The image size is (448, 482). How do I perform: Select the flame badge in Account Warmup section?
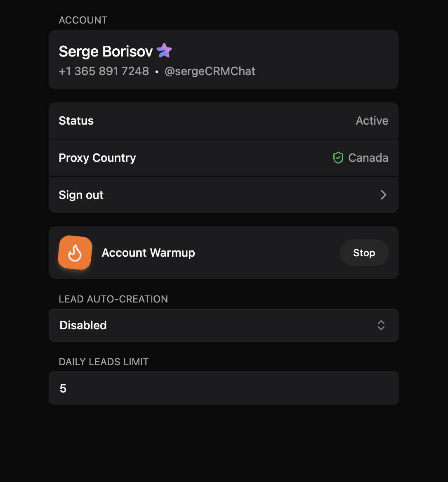click(75, 252)
